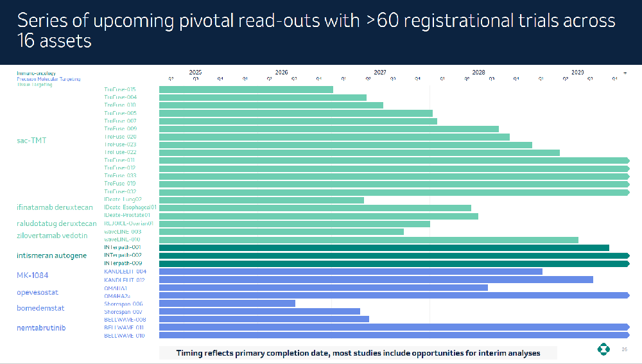Click the page number 26

click(625, 349)
